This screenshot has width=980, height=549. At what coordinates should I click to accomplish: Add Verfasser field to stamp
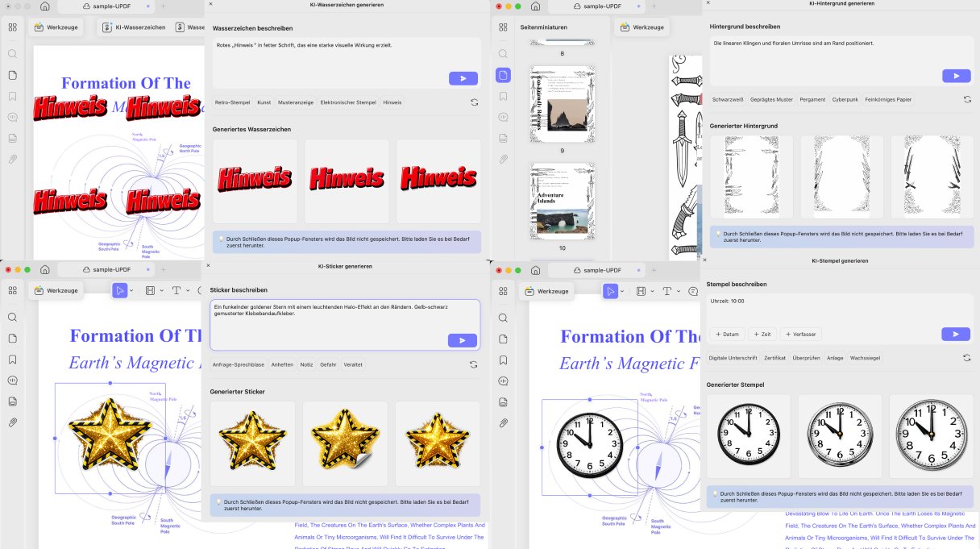pyautogui.click(x=800, y=334)
